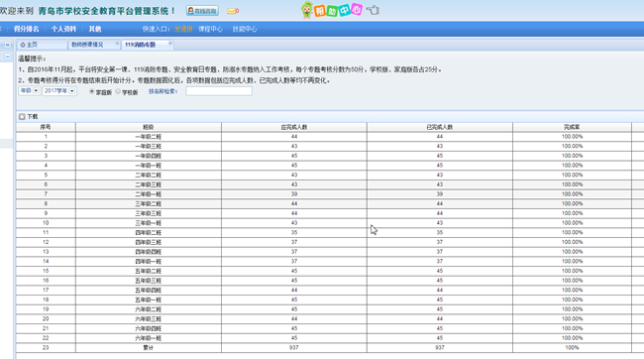
Task: Open the 个人资料 menu
Action: coord(63,29)
